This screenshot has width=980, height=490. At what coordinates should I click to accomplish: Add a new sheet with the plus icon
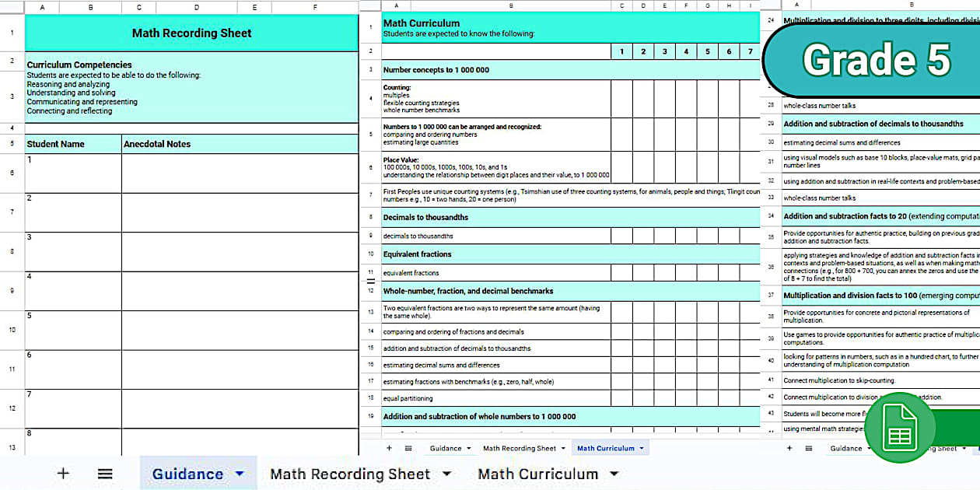coord(63,474)
